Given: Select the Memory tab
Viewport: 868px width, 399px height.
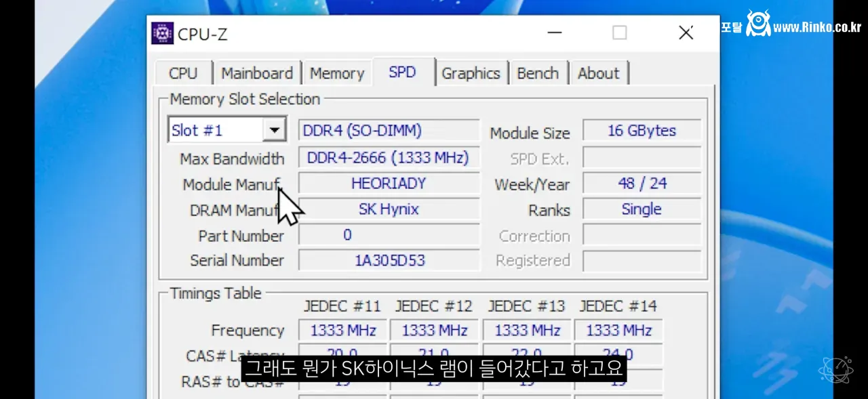Looking at the screenshot, I should pyautogui.click(x=337, y=72).
